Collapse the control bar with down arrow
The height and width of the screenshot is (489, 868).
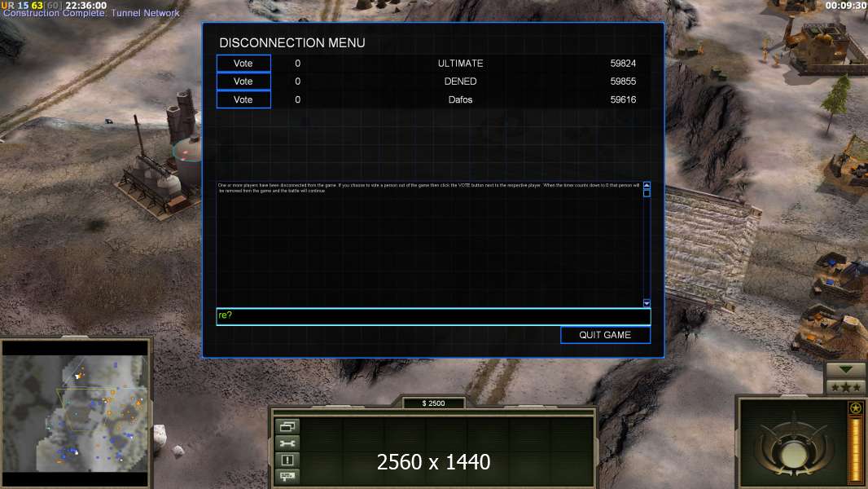click(x=845, y=369)
